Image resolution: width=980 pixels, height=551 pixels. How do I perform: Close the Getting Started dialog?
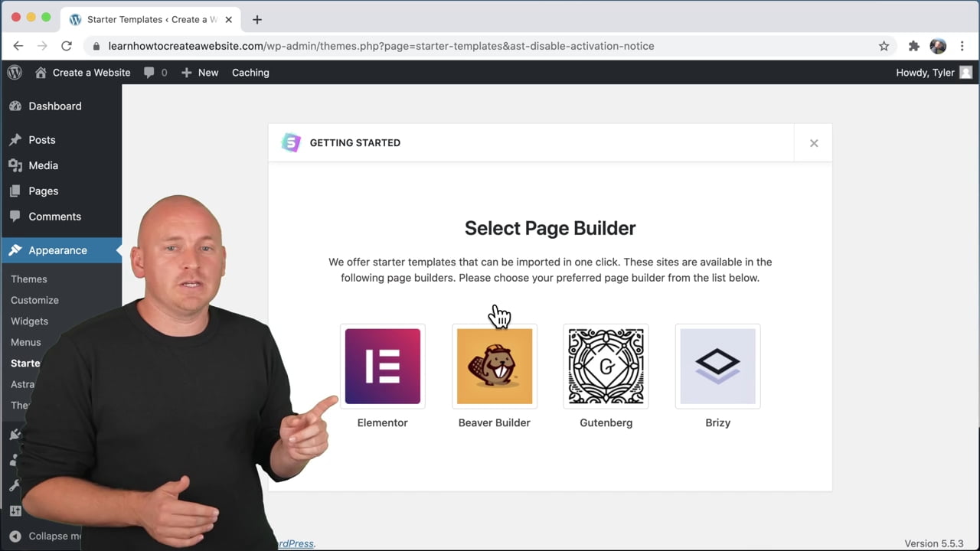coord(814,143)
